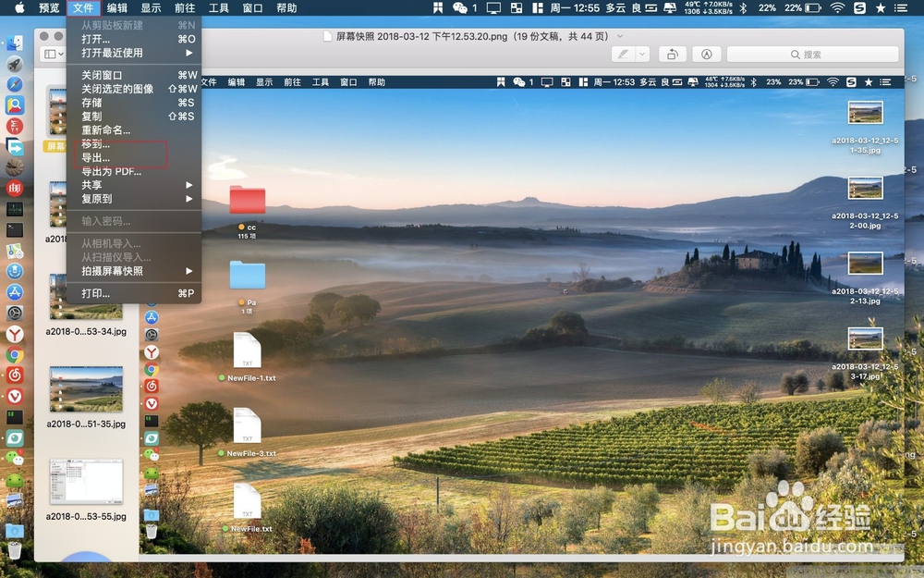Open the red 邮 mail app in Dock
The width and height of the screenshot is (924, 578).
[15, 188]
